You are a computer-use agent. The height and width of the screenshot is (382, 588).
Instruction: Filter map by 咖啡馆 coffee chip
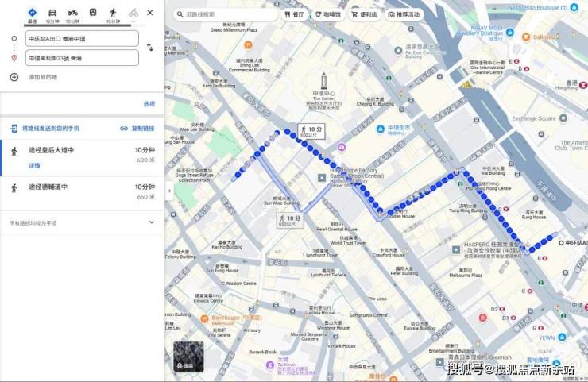(328, 14)
